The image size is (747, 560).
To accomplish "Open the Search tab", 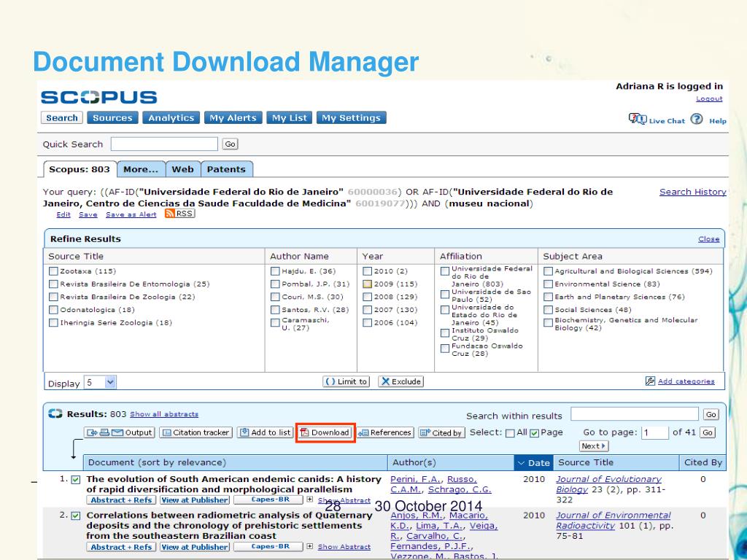I will coord(62,117).
